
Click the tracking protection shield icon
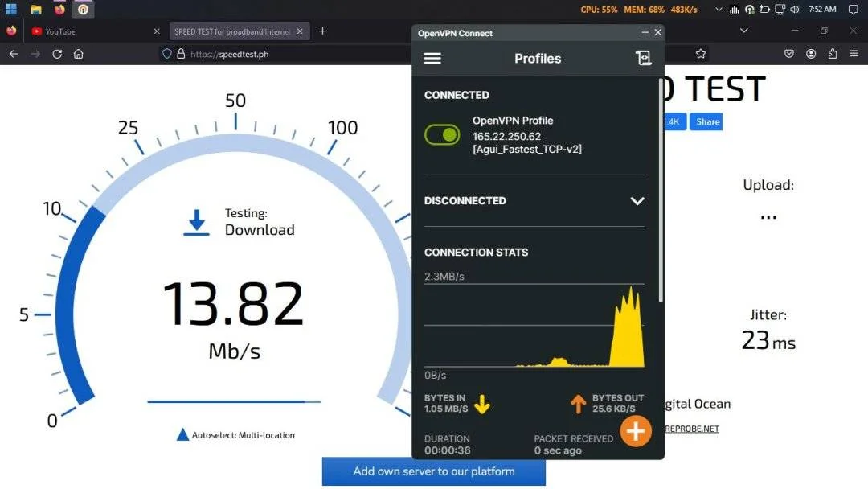166,54
